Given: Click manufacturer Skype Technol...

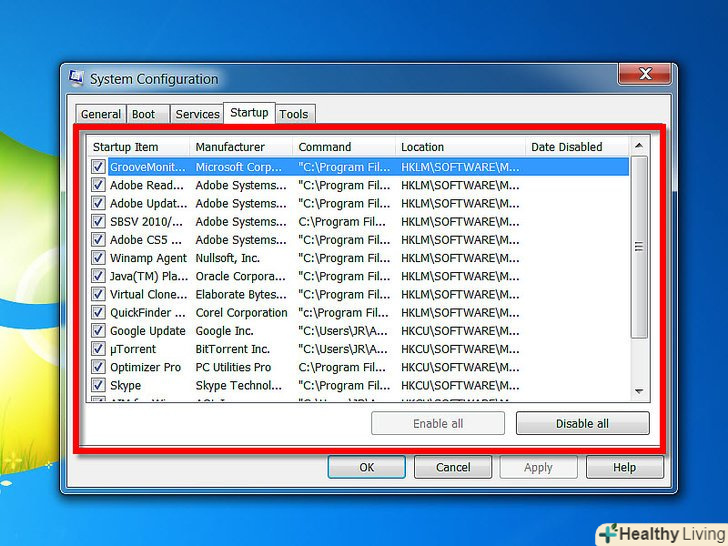Looking at the screenshot, I should point(239,385).
